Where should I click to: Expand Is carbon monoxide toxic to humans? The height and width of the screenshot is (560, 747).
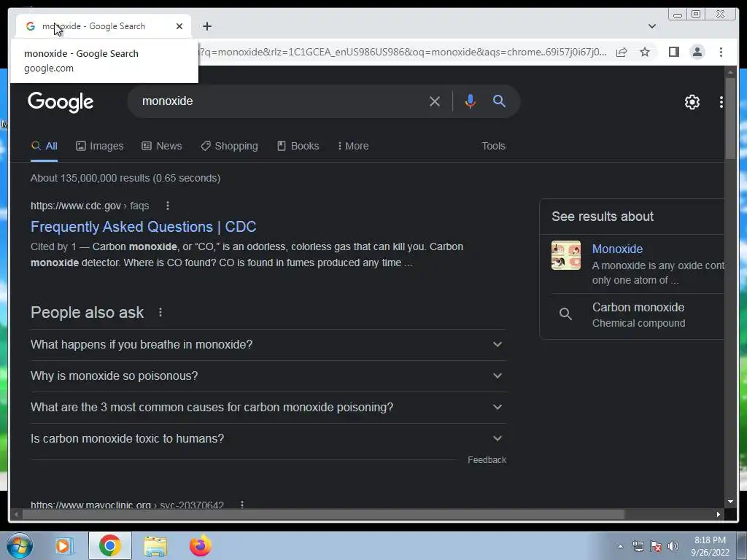click(268, 438)
